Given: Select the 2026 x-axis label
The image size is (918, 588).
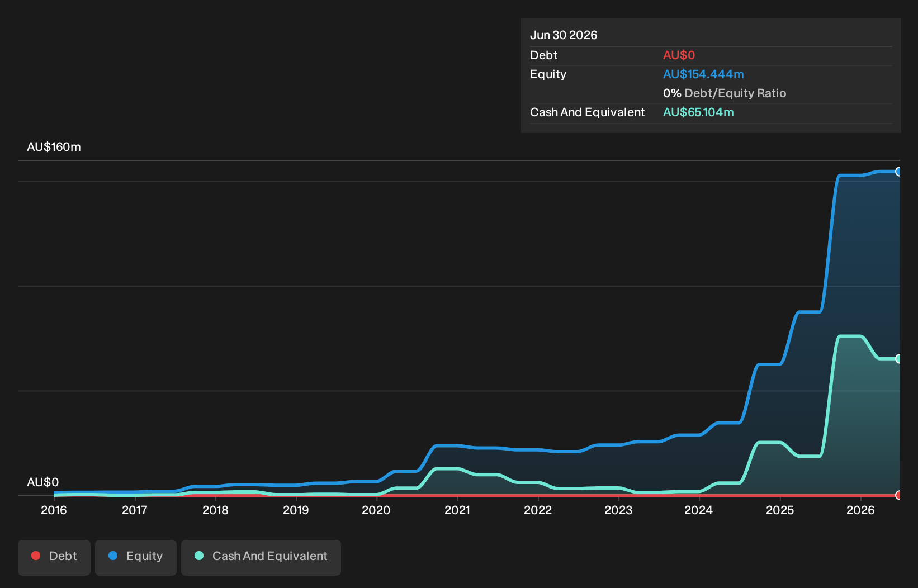Looking at the screenshot, I should click(860, 510).
